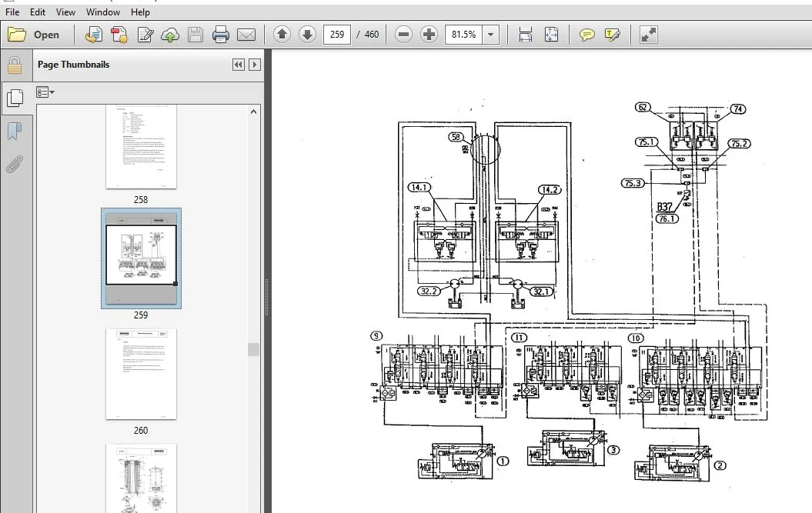Click the convert/export PDF icon
Viewport: 812px width, 513px height.
click(x=94, y=35)
